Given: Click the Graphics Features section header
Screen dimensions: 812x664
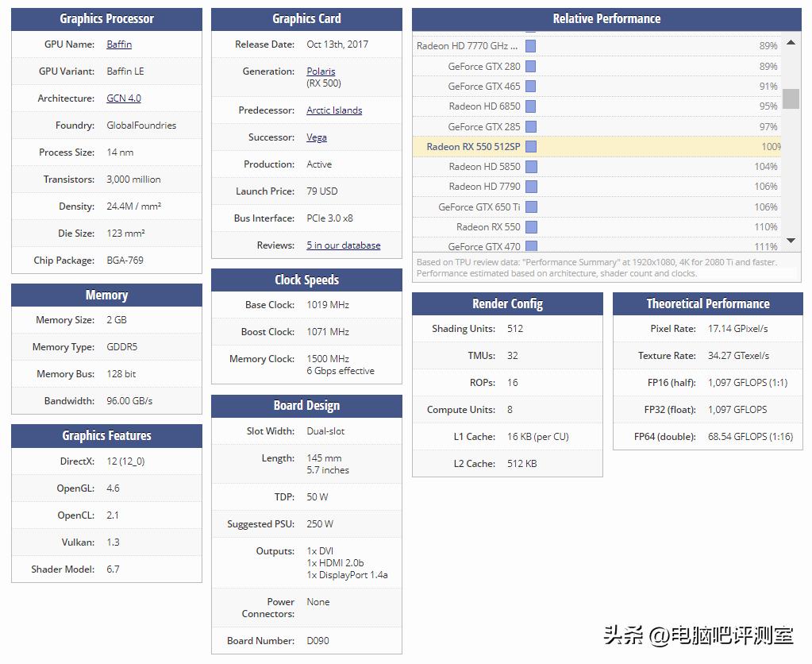Looking at the screenshot, I should pyautogui.click(x=106, y=436).
